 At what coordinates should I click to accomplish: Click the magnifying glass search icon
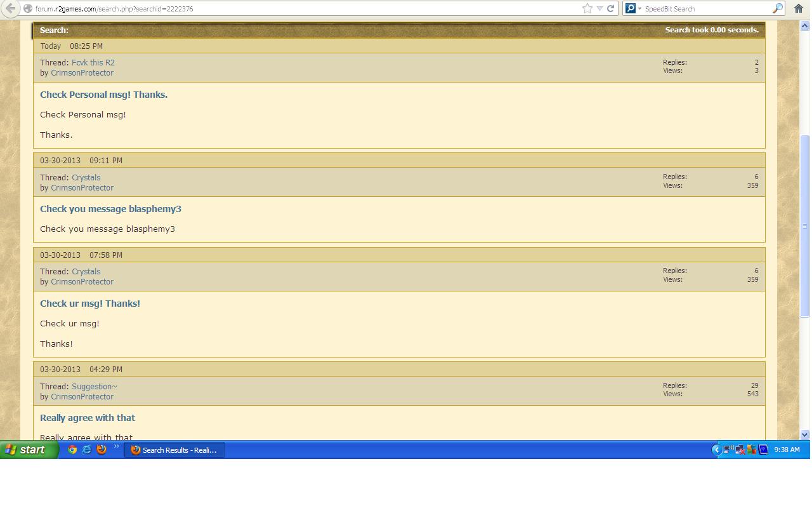point(777,8)
